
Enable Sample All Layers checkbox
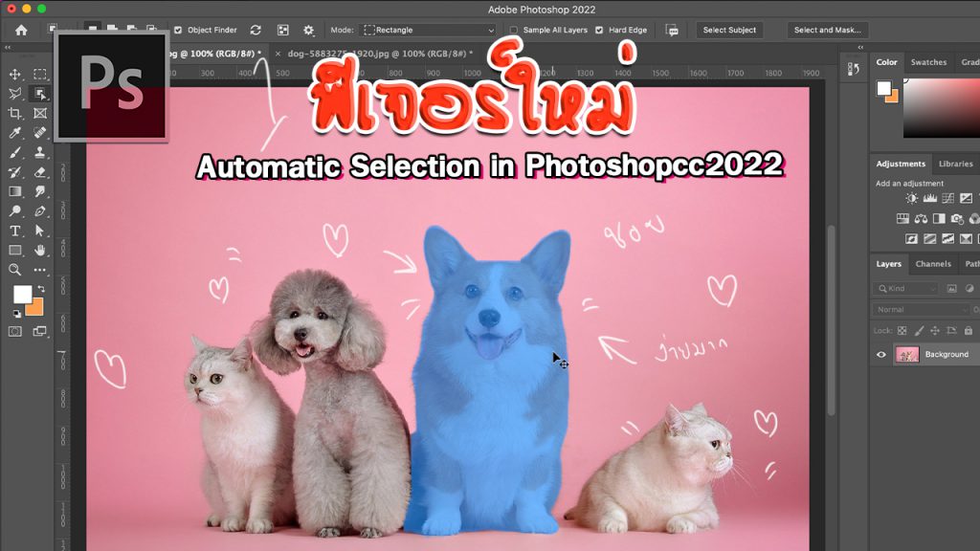coord(514,31)
